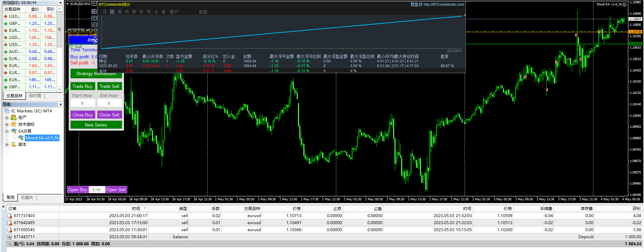The height and width of the screenshot is (252, 644).
Task: Expand the 账户 tree node
Action: [7, 118]
